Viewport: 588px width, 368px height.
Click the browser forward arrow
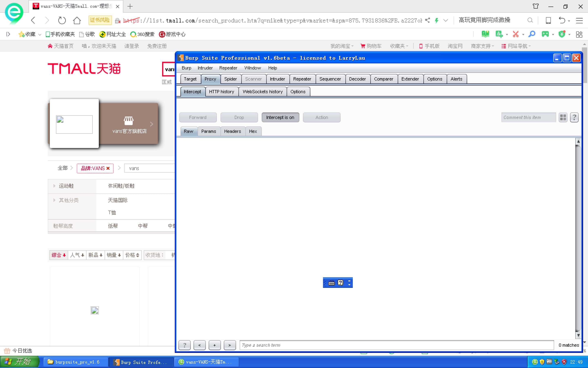click(x=47, y=20)
